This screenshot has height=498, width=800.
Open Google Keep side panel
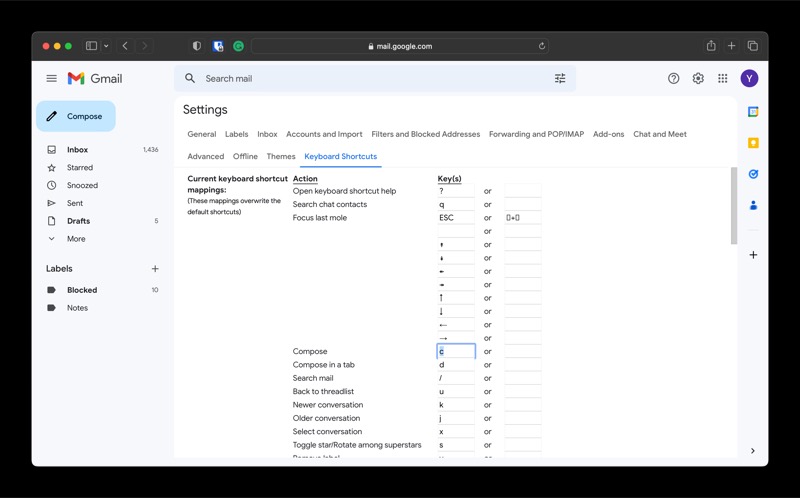click(753, 143)
